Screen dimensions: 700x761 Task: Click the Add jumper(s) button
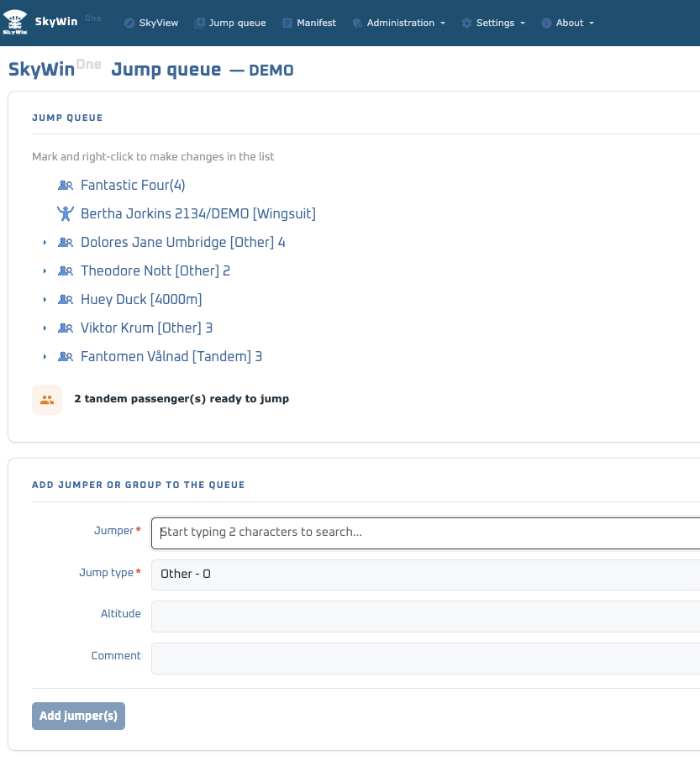click(x=79, y=716)
